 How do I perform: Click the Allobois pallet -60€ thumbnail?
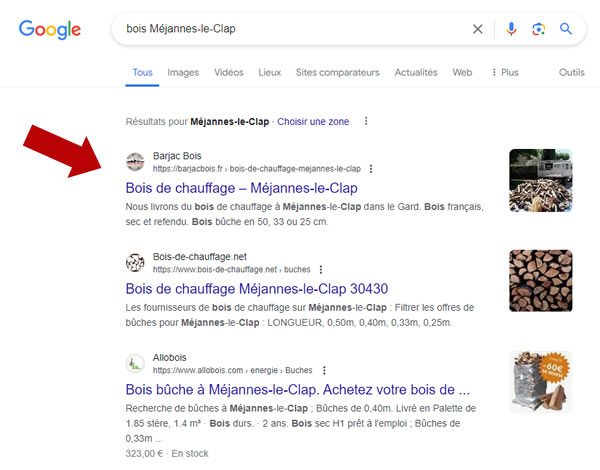[540, 382]
